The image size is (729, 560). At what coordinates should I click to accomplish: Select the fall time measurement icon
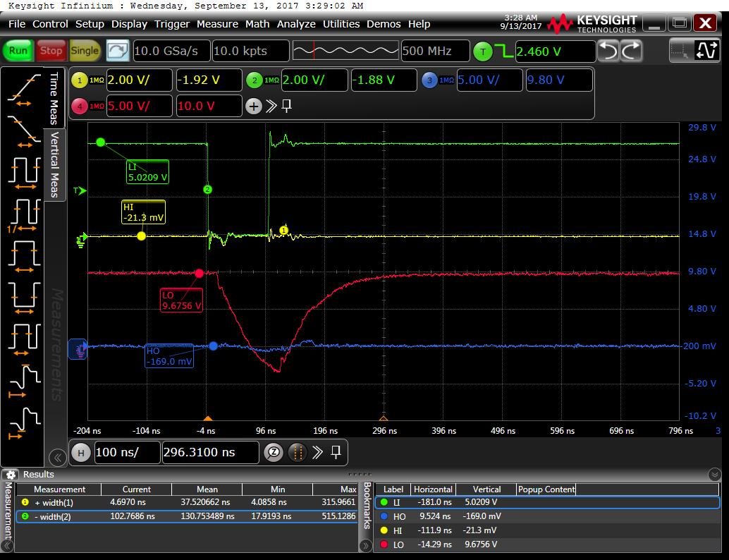(24, 132)
